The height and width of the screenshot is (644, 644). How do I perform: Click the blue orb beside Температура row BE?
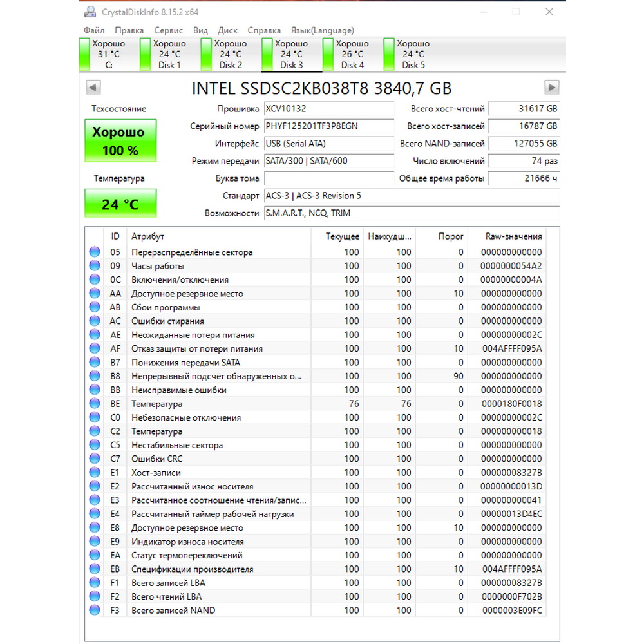tap(95, 404)
